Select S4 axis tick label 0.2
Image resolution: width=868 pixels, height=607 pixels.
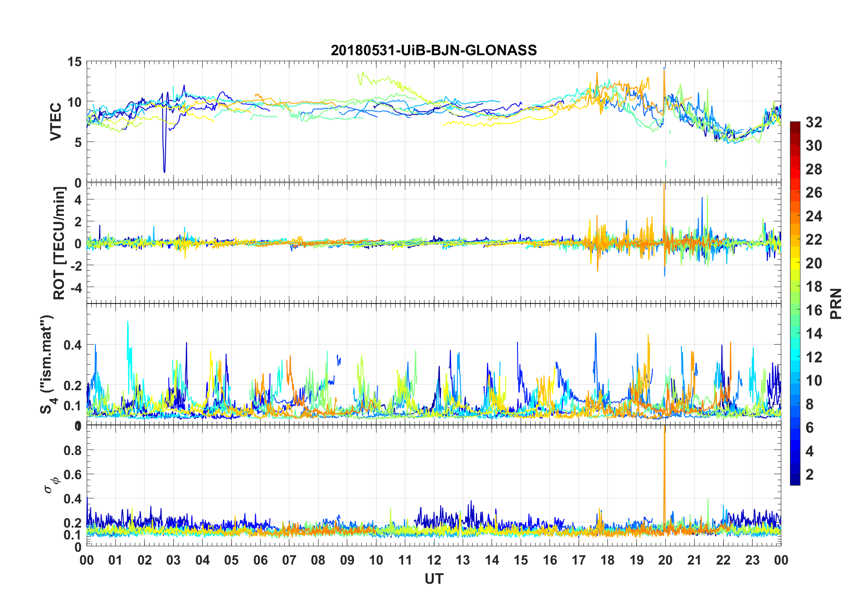pos(73,386)
